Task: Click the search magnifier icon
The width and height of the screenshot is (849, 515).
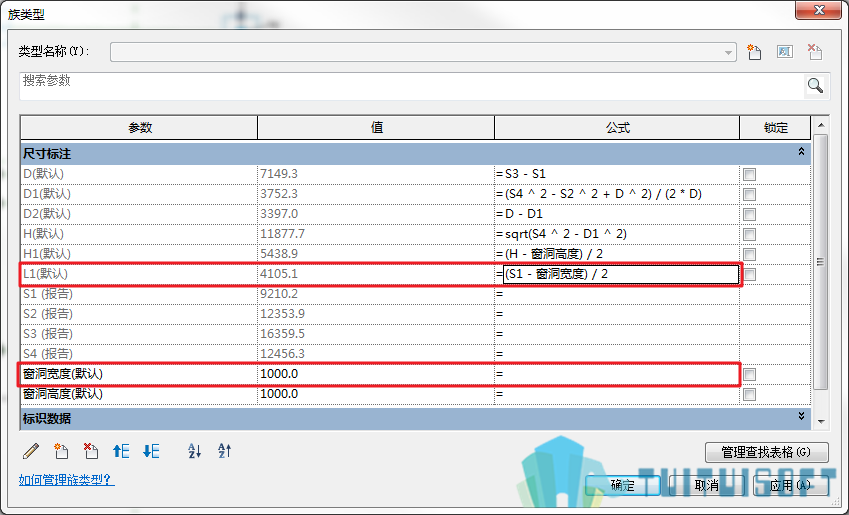Action: click(815, 86)
